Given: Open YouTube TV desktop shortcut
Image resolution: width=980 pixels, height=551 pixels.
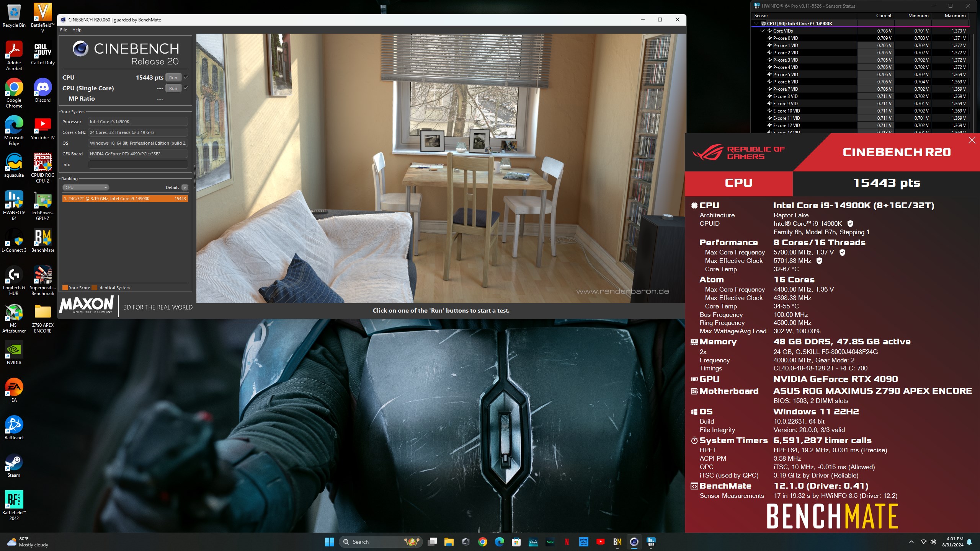Looking at the screenshot, I should (x=42, y=128).
